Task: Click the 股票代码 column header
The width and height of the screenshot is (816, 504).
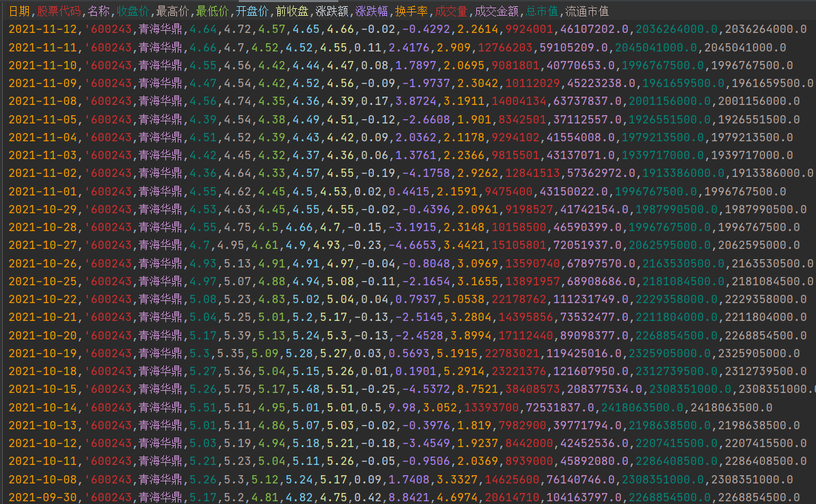Action: [x=60, y=10]
